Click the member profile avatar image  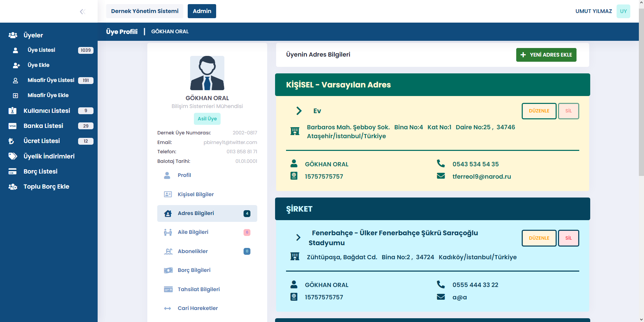click(x=207, y=73)
